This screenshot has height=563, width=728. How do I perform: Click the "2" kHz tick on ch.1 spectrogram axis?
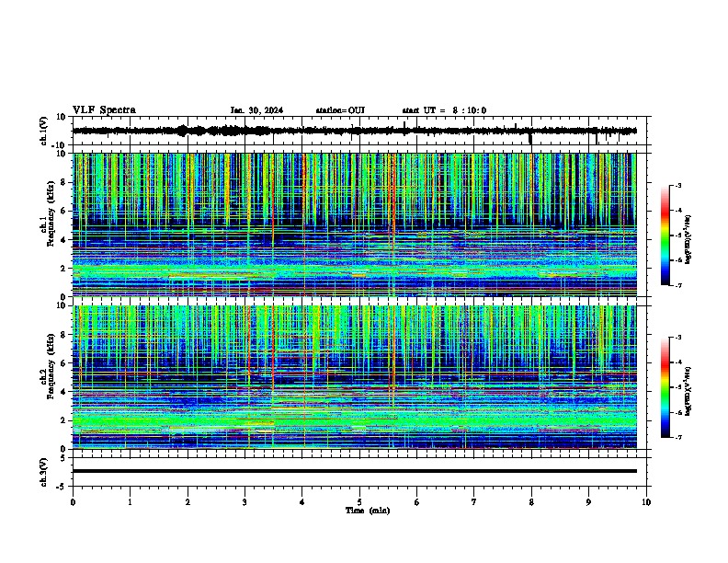pos(64,268)
